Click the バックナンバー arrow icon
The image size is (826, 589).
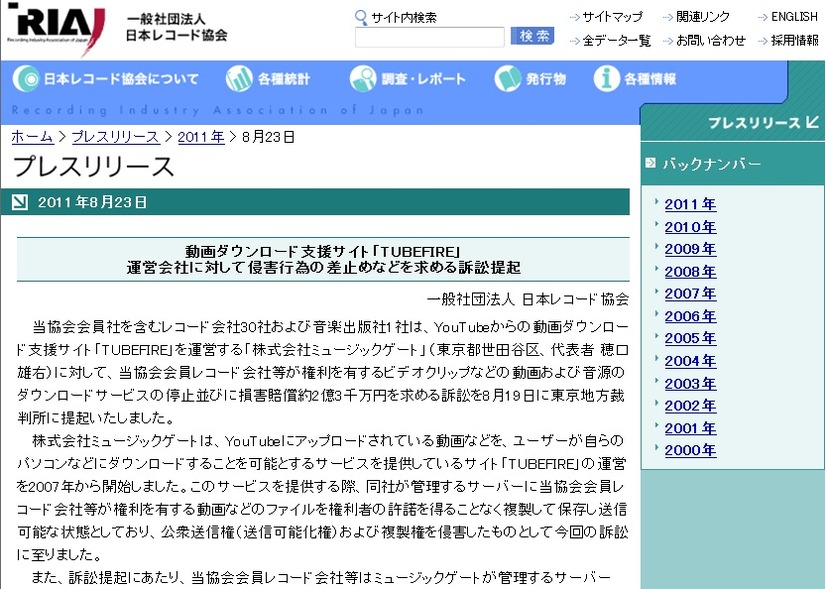[651, 163]
